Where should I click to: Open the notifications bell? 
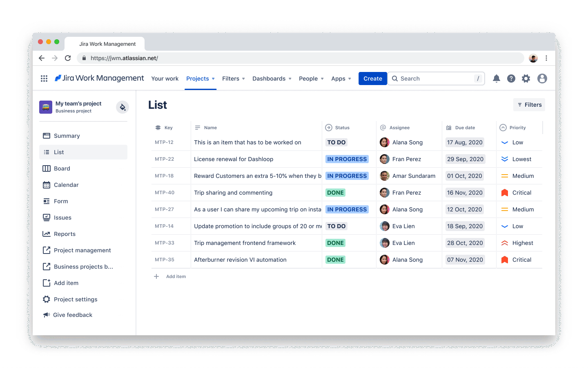[497, 79]
